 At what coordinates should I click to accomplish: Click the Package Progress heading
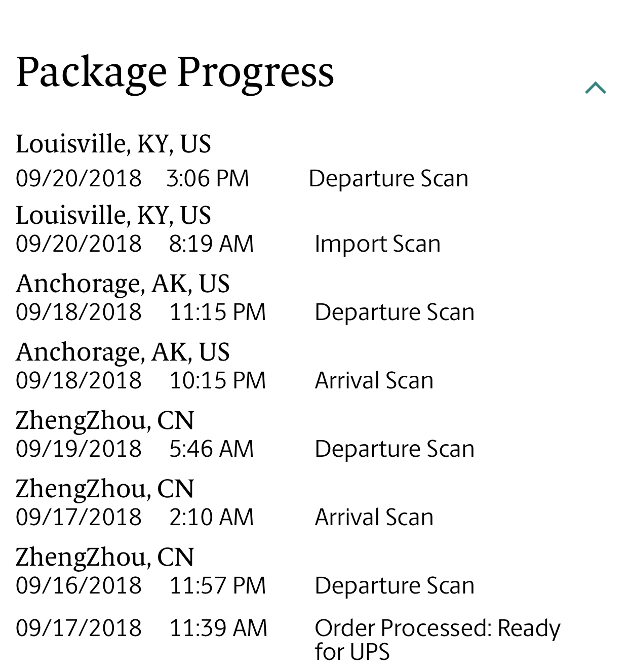(x=175, y=72)
